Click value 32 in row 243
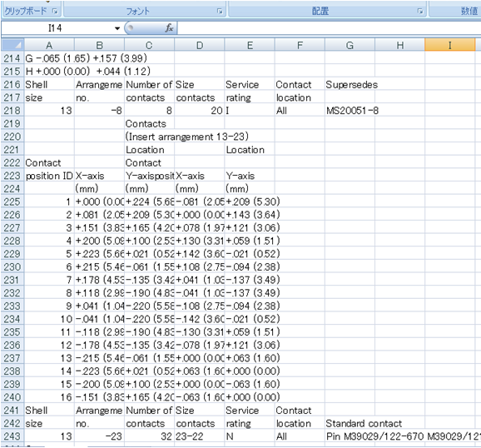Image resolution: width=481 pixels, height=448 pixels. point(149,436)
